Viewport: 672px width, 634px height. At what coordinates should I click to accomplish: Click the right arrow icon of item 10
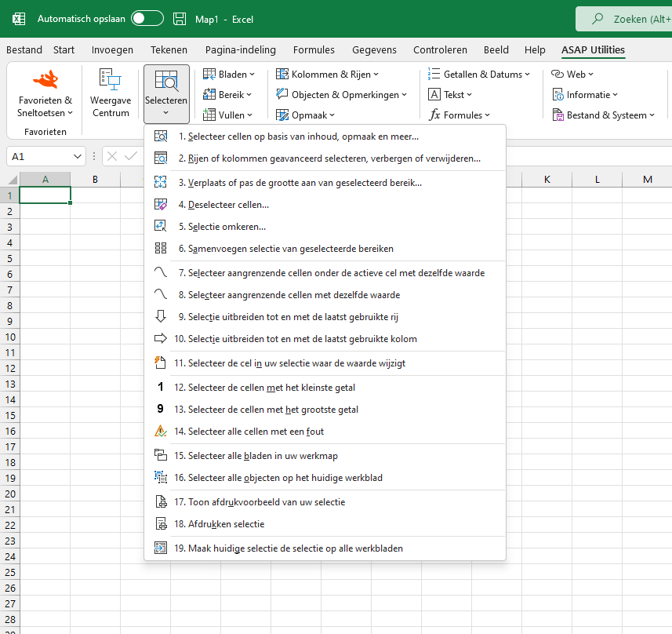(161, 338)
